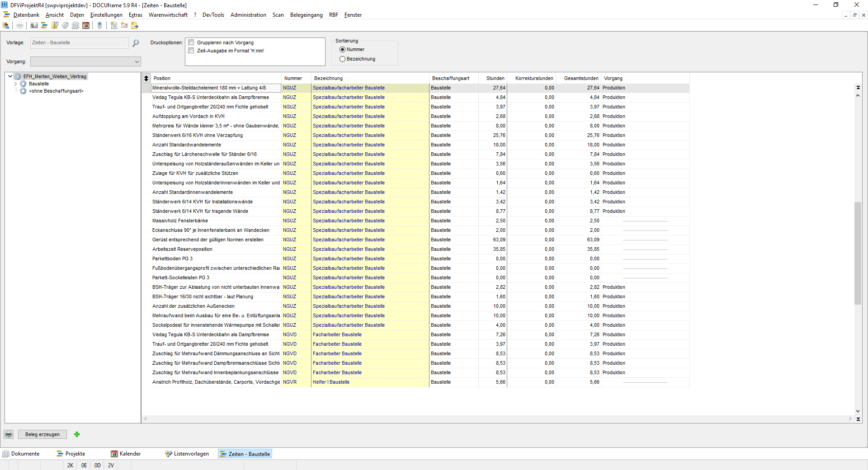Click the vertical scrollbar thumb

tap(858, 253)
